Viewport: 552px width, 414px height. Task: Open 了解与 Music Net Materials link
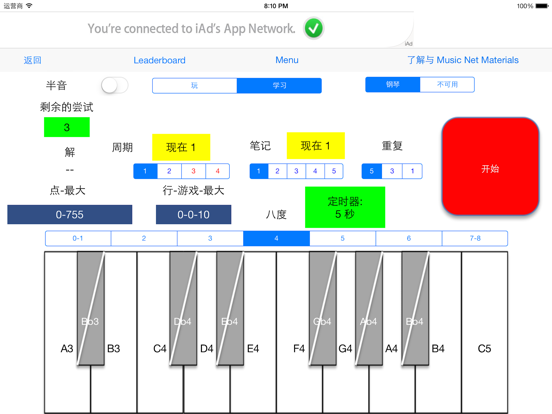click(463, 60)
